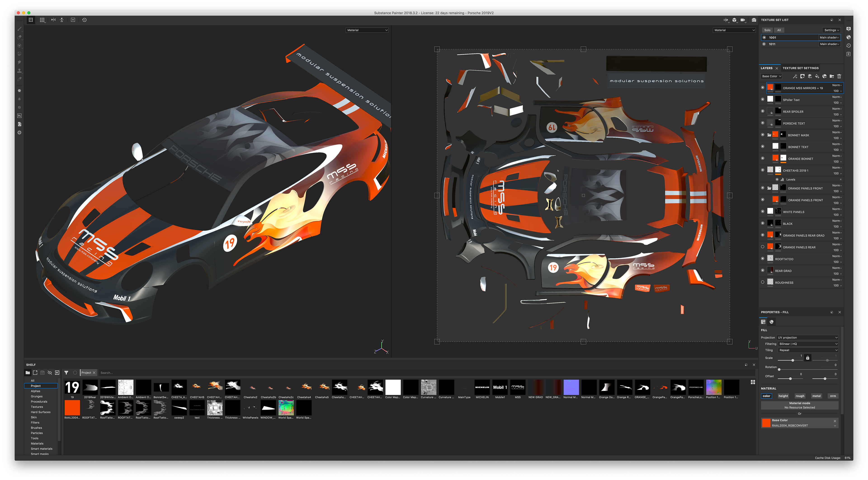The image size is (868, 480).
Task: Open blend mode dropdown for BLACK layer
Action: coord(837,221)
